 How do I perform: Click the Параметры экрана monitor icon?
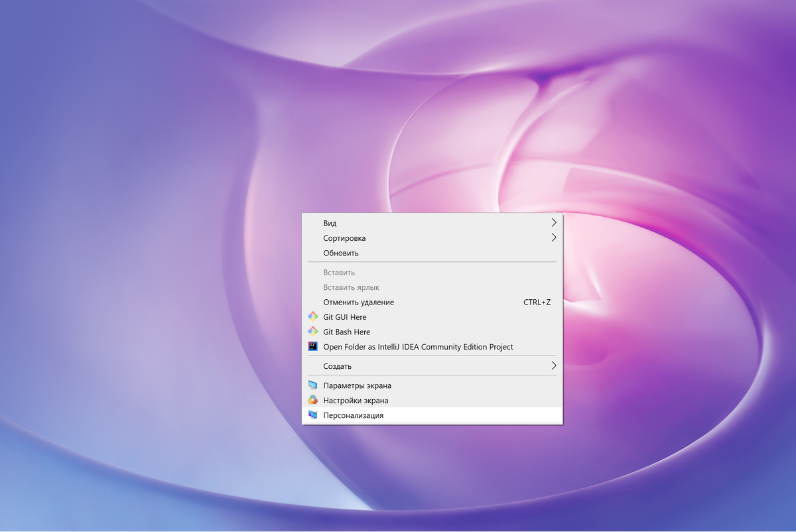click(313, 385)
